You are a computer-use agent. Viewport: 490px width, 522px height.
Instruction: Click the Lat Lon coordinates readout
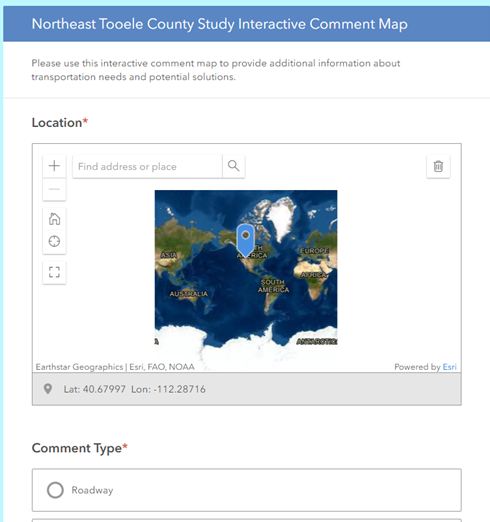(x=135, y=389)
